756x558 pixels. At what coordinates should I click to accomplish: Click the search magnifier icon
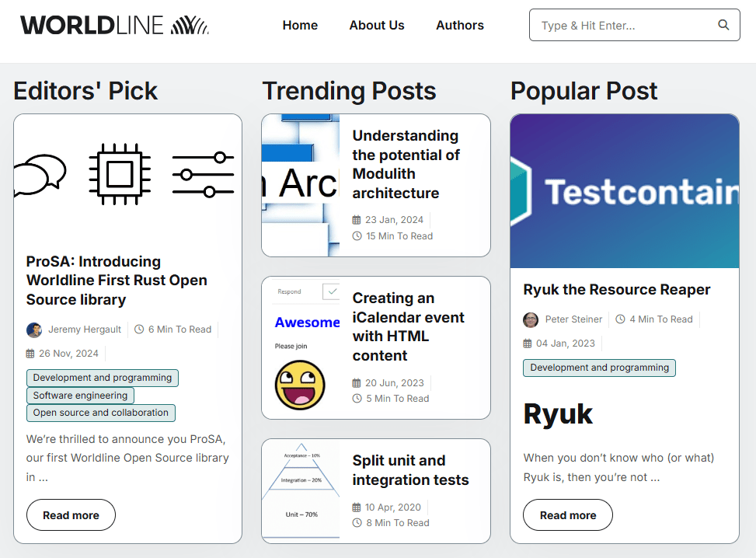click(x=723, y=25)
